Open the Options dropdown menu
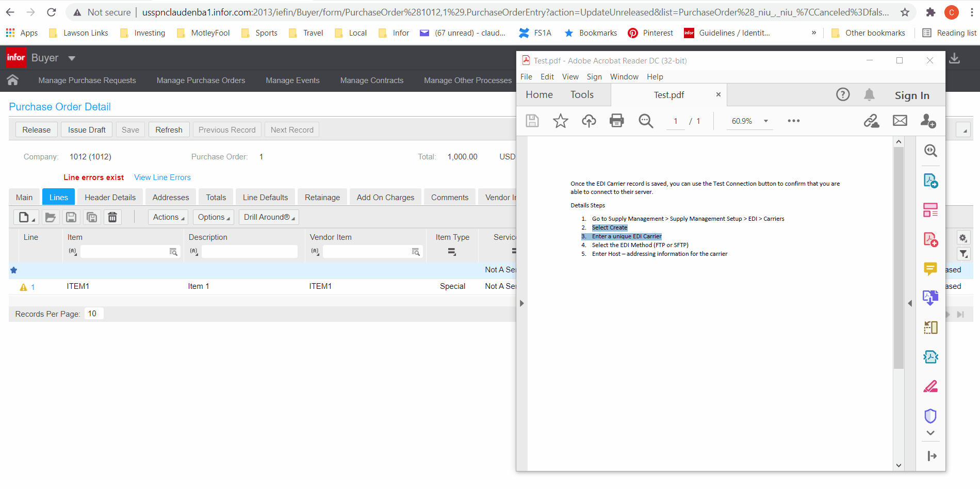Viewport: 980px width, 489px height. pos(214,217)
